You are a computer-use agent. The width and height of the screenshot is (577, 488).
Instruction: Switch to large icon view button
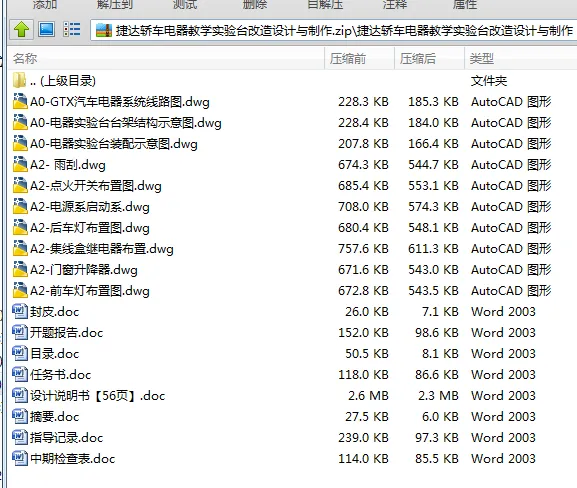click(x=46, y=29)
